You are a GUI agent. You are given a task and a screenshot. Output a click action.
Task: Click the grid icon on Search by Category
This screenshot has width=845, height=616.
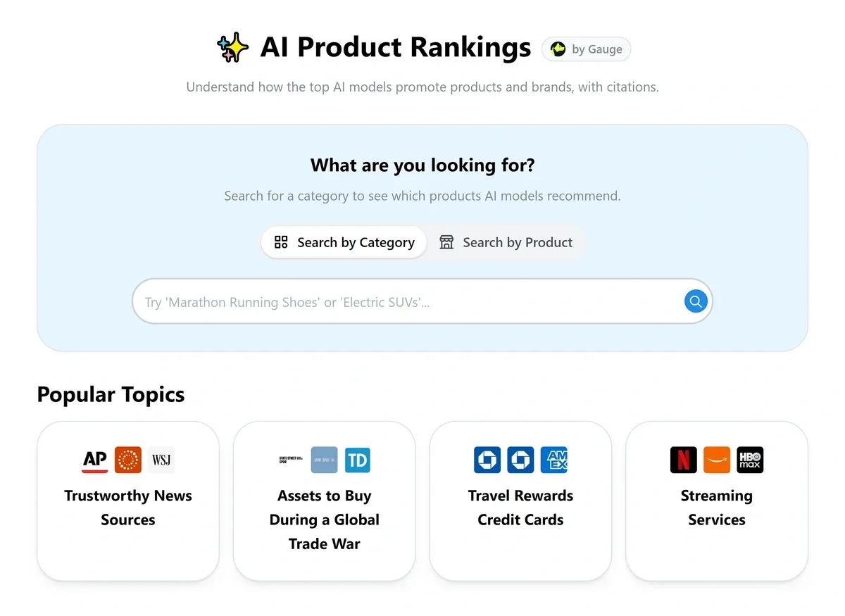[281, 241]
